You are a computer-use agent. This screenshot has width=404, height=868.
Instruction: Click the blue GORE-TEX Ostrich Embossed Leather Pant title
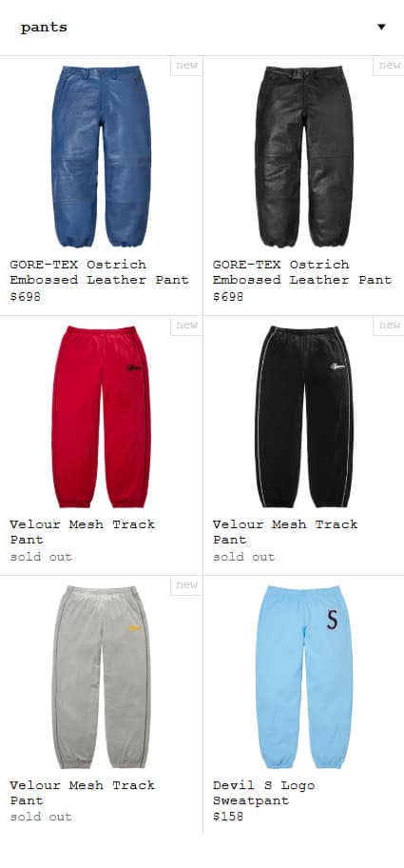tap(100, 272)
